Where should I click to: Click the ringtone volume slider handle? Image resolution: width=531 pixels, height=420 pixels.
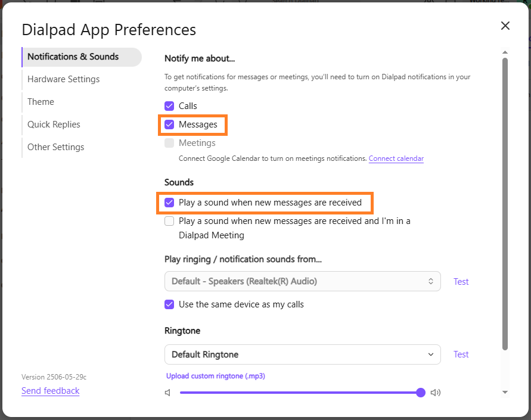[420, 393]
